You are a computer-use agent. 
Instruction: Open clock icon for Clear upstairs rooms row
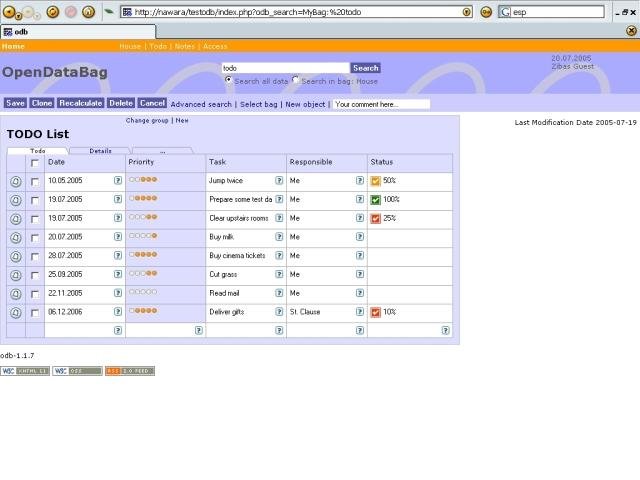(x=16, y=219)
